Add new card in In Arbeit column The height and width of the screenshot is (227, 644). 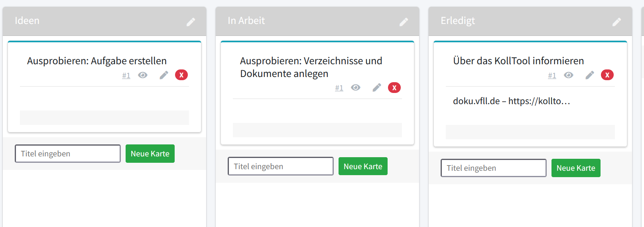[363, 166]
